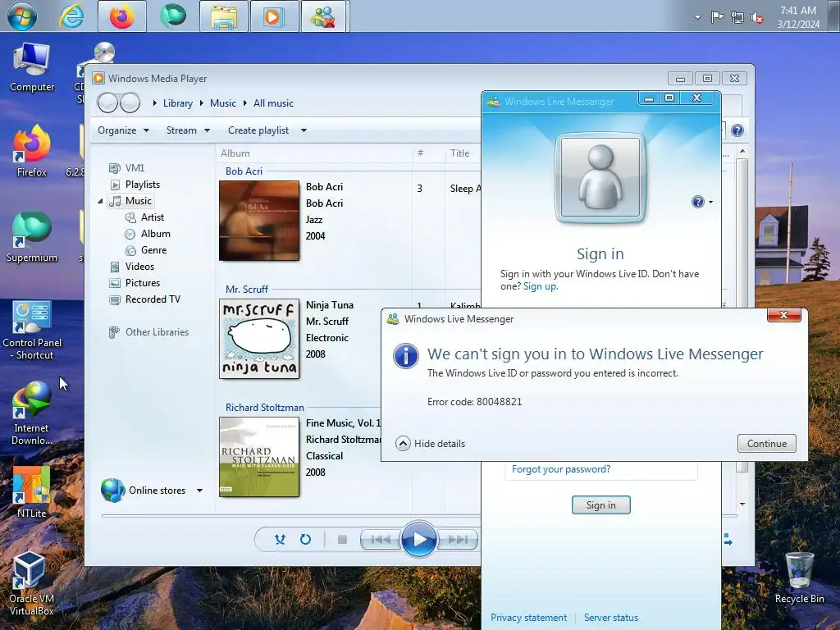Collapse the Music tree node arrow
This screenshot has width=840, height=630.
100,202
